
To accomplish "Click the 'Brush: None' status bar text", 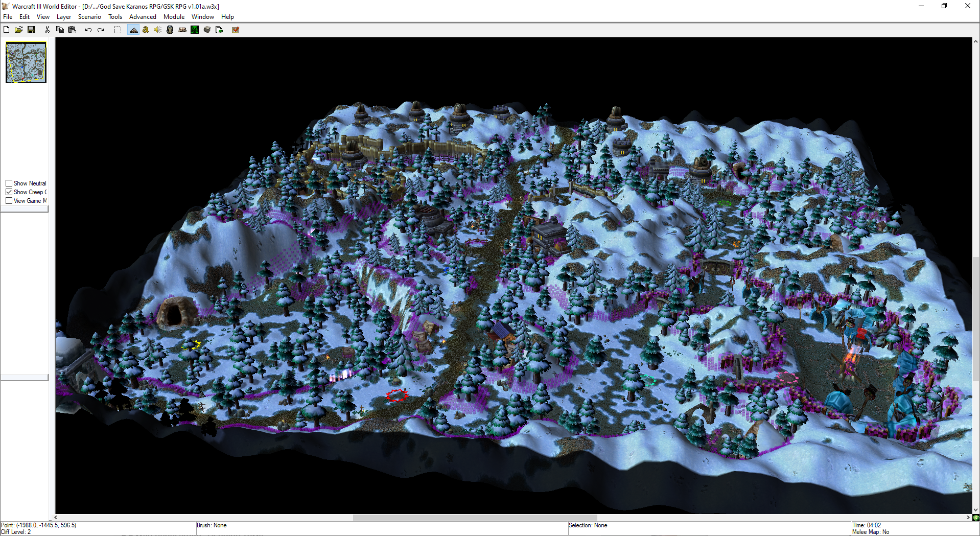I will 212,525.
